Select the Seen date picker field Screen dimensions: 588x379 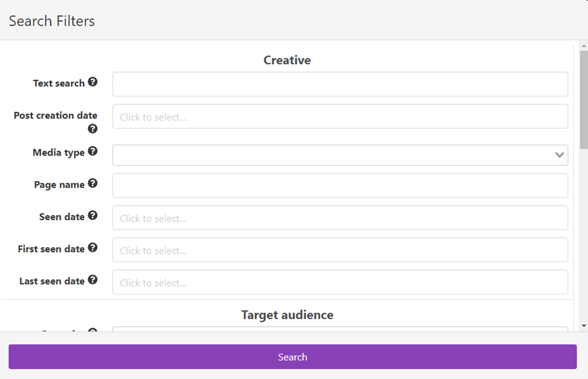pos(340,218)
